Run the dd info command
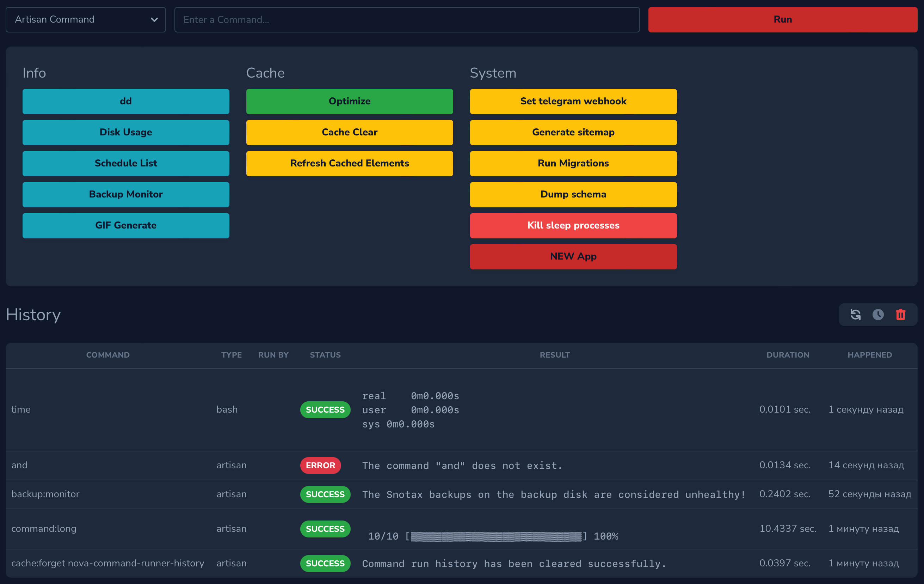The width and height of the screenshot is (924, 584). [126, 101]
